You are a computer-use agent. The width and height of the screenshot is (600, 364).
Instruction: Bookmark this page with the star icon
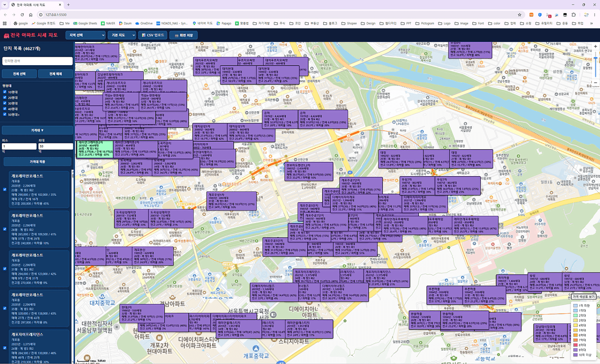pos(519,15)
